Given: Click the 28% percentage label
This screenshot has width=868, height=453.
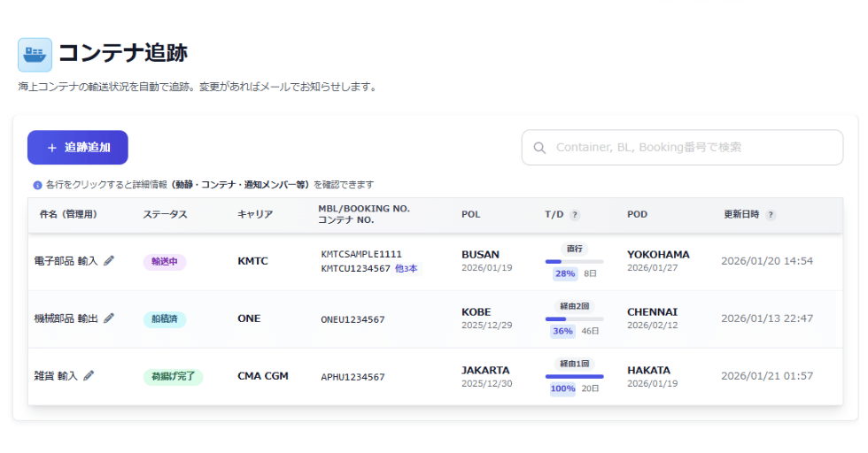Looking at the screenshot, I should [x=565, y=273].
